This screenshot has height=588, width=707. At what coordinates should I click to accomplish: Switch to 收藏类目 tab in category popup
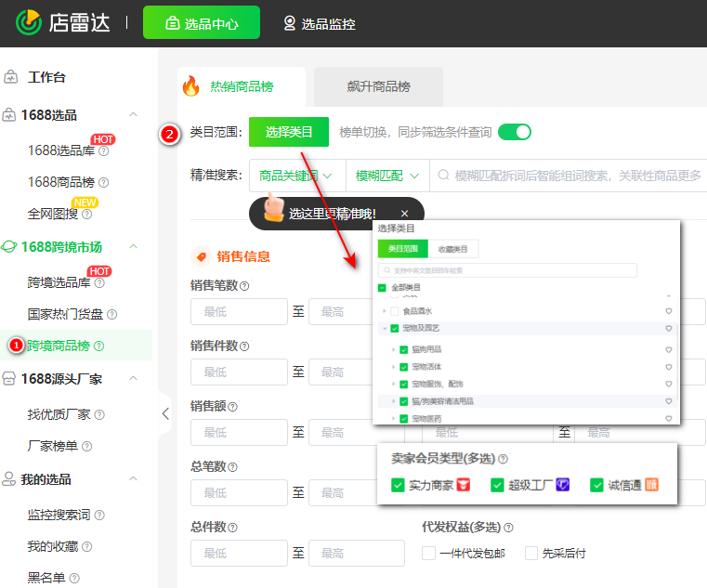[452, 249]
